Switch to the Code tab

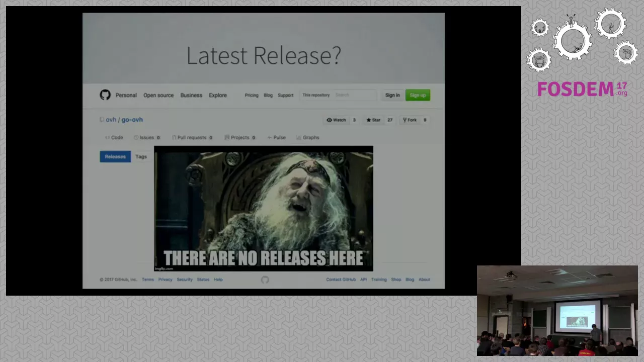[114, 137]
